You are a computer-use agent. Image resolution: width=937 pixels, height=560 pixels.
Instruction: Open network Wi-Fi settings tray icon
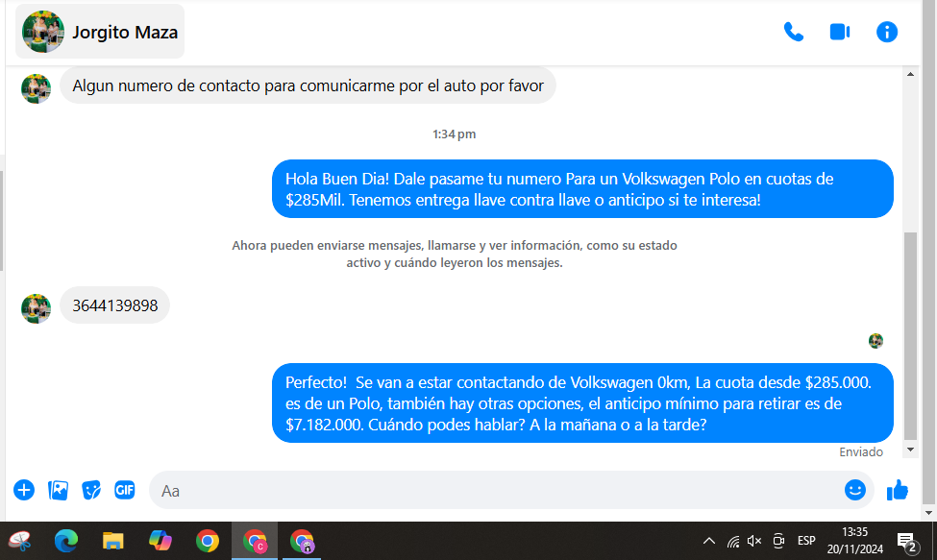pos(732,541)
